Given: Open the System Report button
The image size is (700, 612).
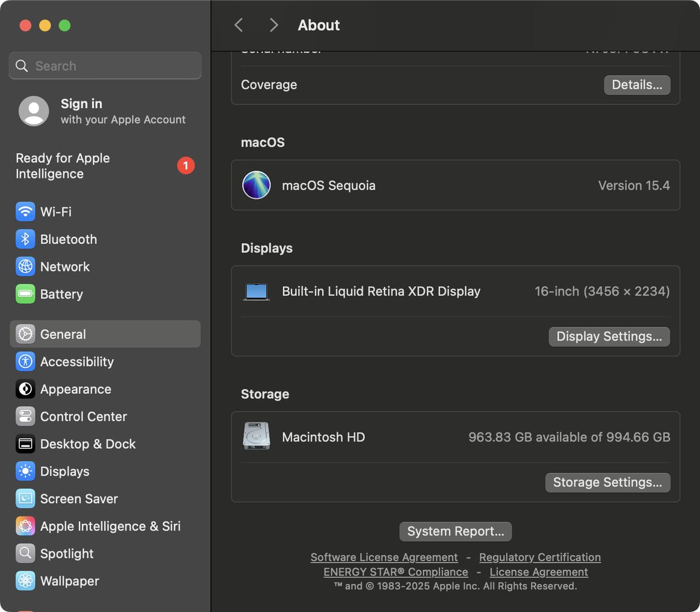Looking at the screenshot, I should coord(456,532).
